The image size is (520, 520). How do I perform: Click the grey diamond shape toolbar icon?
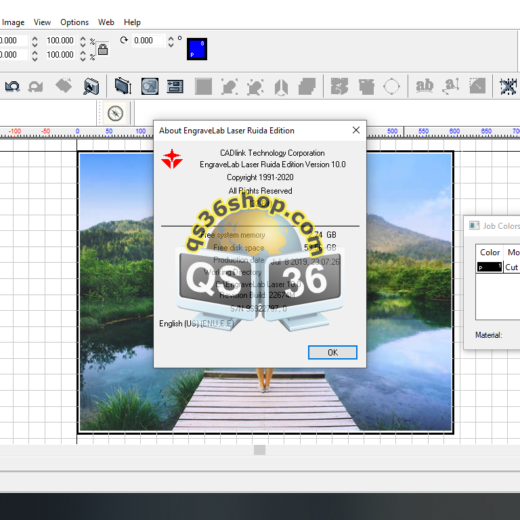pos(64,86)
